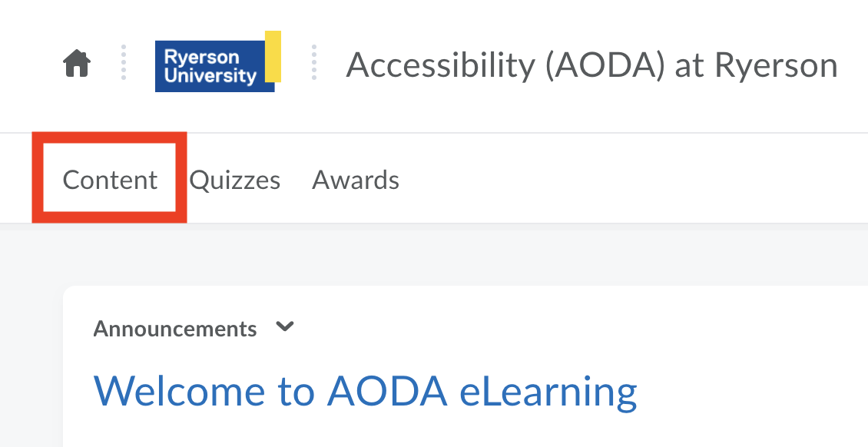Viewport: 868px width, 447px height.
Task: Click empty space right of the Announcements chevron
Action: coord(538,329)
